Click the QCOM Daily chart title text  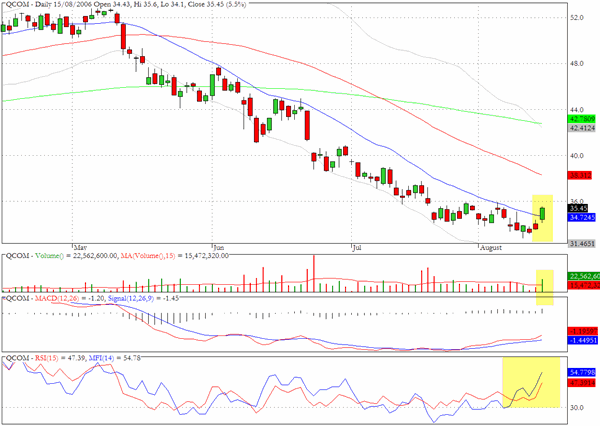click(125, 5)
